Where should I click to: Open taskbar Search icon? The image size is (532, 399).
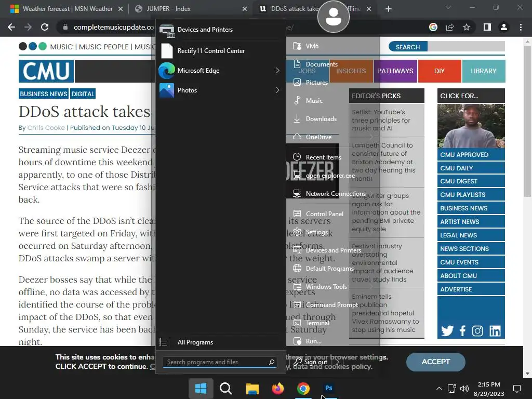click(225, 388)
